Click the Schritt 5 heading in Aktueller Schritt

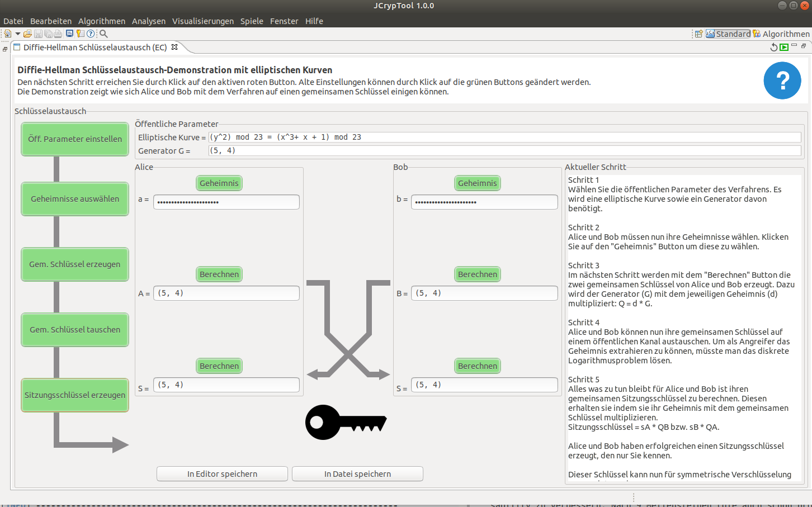tap(584, 380)
